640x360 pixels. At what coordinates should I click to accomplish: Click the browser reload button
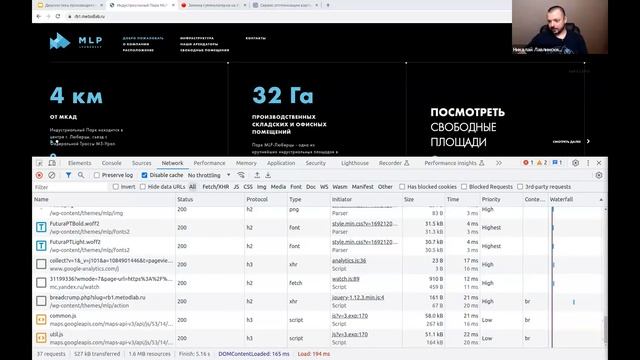tap(58, 16)
